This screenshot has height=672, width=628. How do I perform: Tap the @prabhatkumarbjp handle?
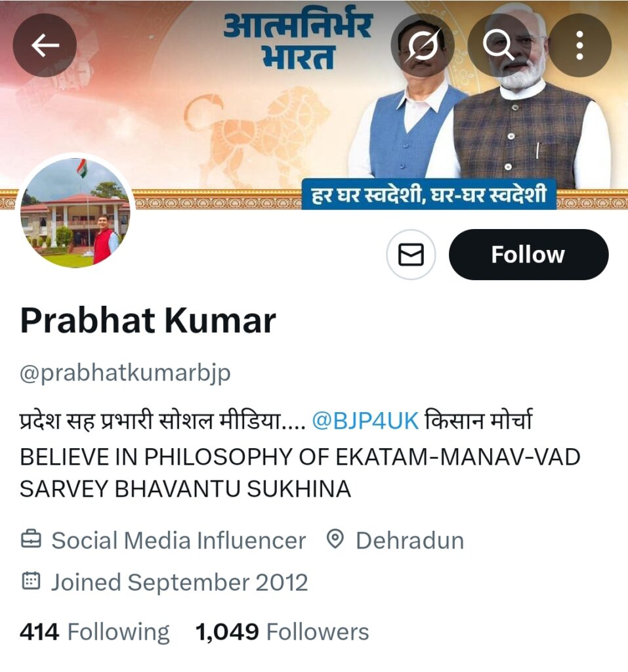pyautogui.click(x=125, y=373)
